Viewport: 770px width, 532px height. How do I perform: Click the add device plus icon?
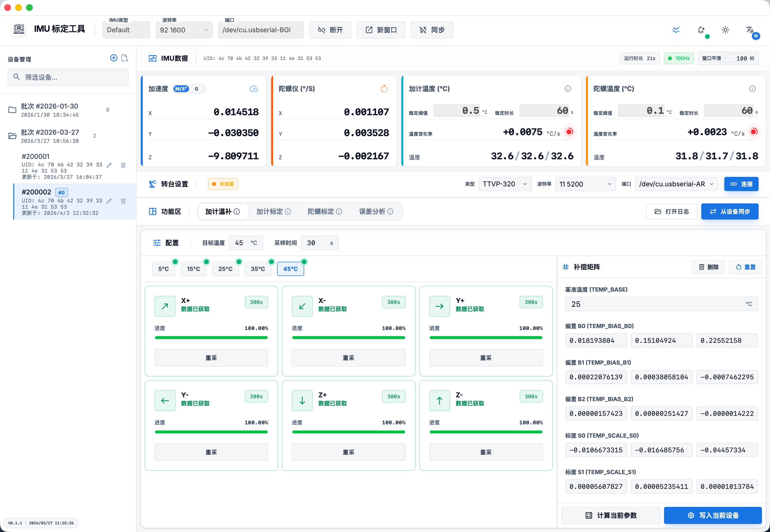(x=114, y=58)
